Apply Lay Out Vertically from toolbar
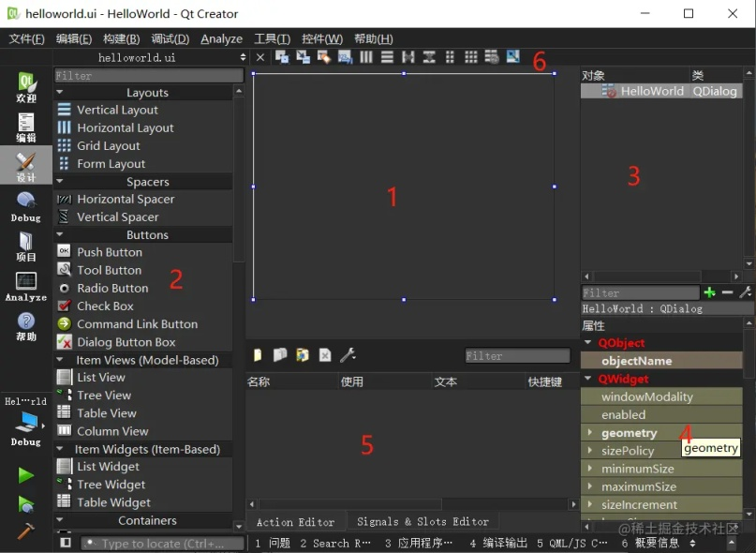The height and width of the screenshot is (553, 756). 387,57
